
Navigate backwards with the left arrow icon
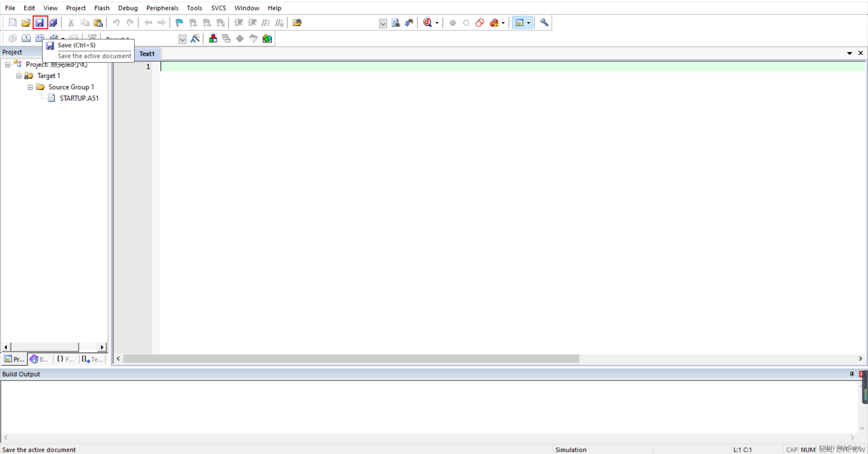coord(148,23)
